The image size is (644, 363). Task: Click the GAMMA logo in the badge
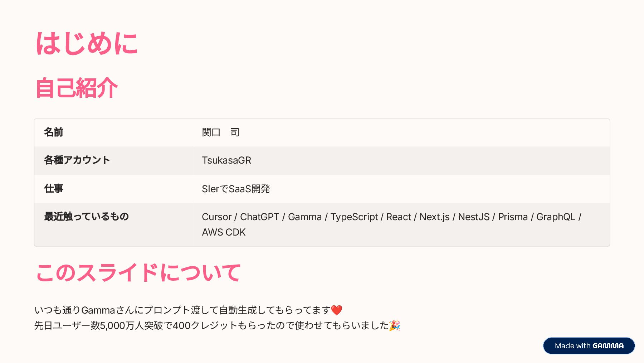(608, 346)
